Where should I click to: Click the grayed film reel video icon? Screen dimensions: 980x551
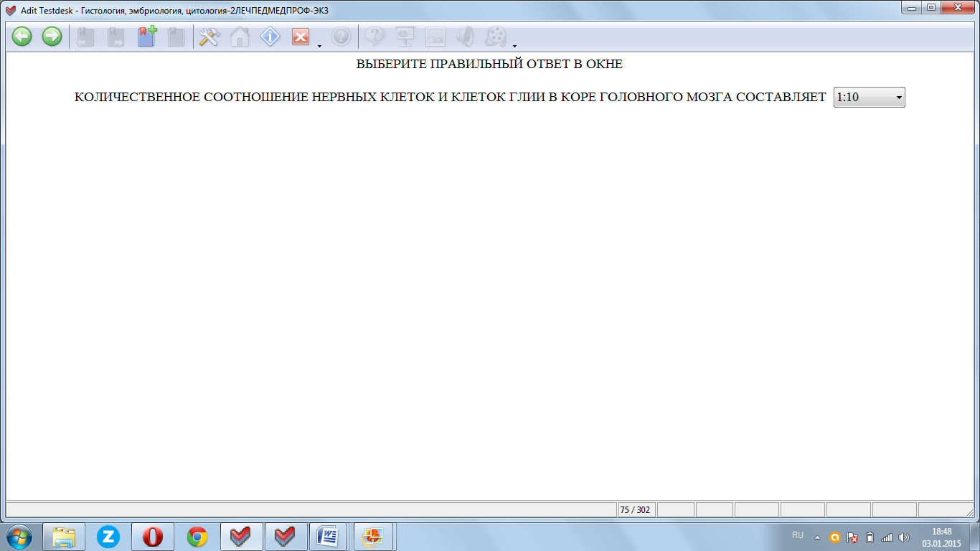pyautogui.click(x=496, y=37)
